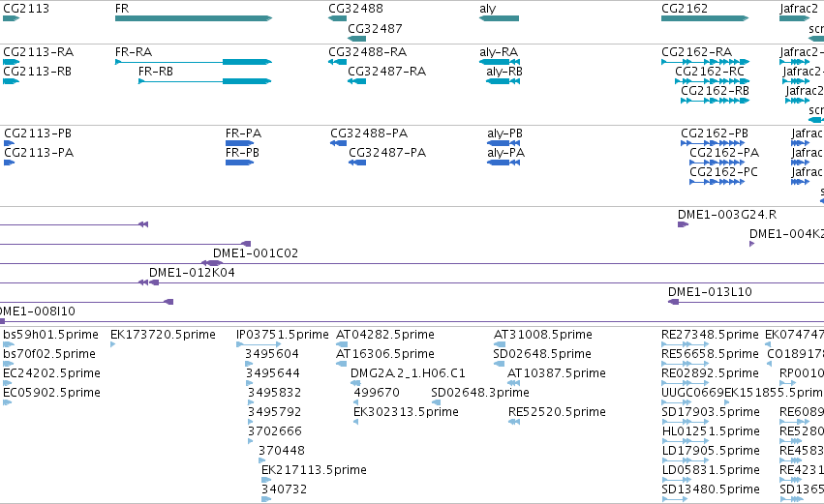Open the aly-RB transcript label

pyautogui.click(x=504, y=72)
